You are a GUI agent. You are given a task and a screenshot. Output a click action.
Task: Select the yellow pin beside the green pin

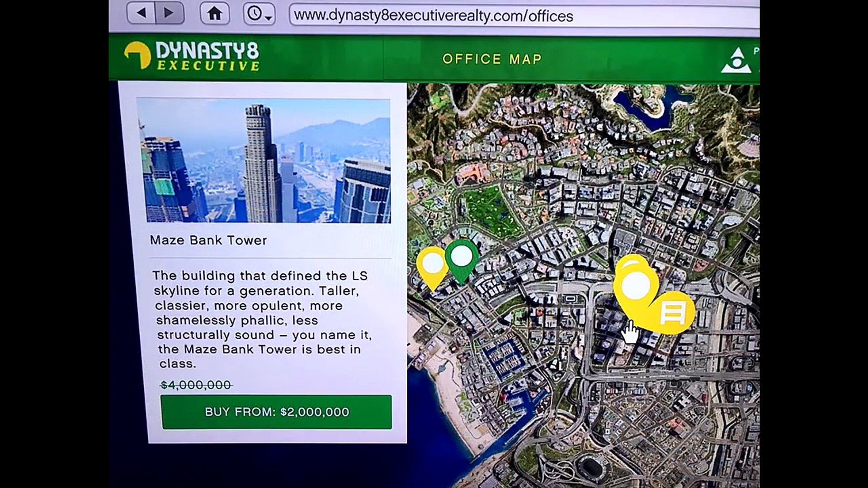pos(432,264)
